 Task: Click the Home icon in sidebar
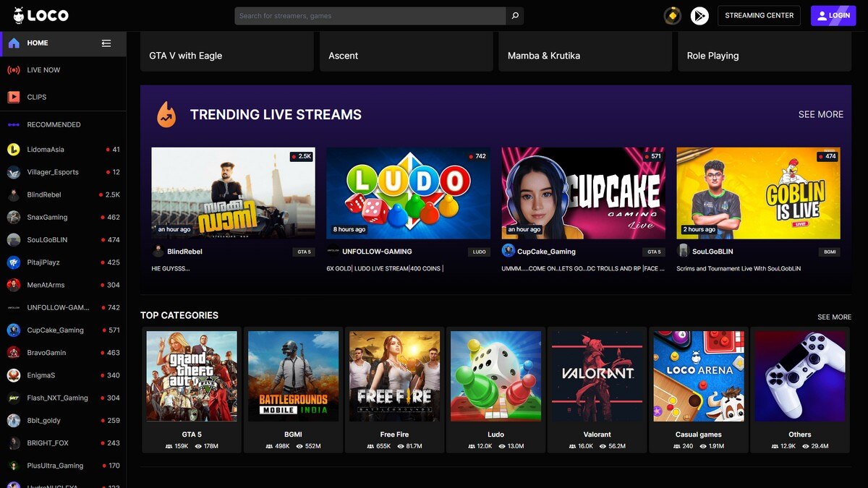[x=14, y=43]
